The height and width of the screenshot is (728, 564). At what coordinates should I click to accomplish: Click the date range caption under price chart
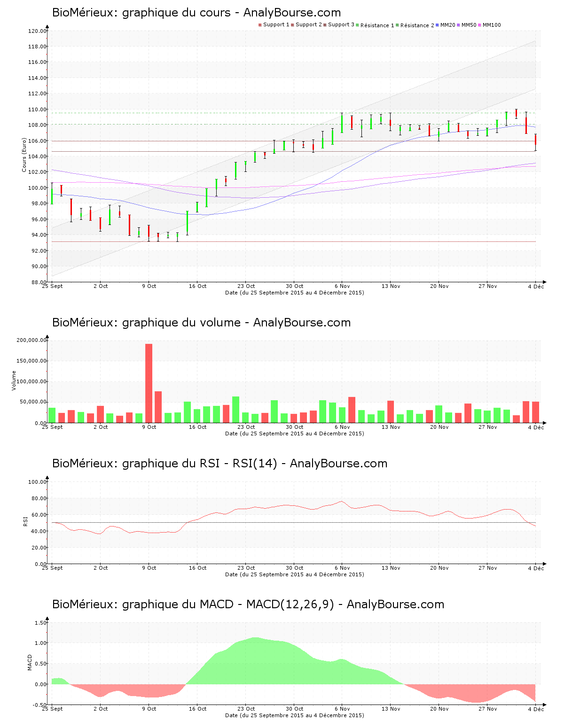click(295, 293)
